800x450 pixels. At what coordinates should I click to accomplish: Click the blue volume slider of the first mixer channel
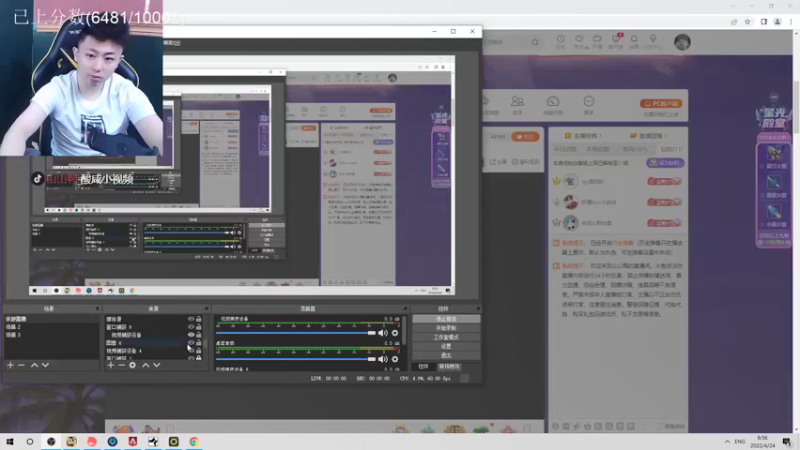295,333
